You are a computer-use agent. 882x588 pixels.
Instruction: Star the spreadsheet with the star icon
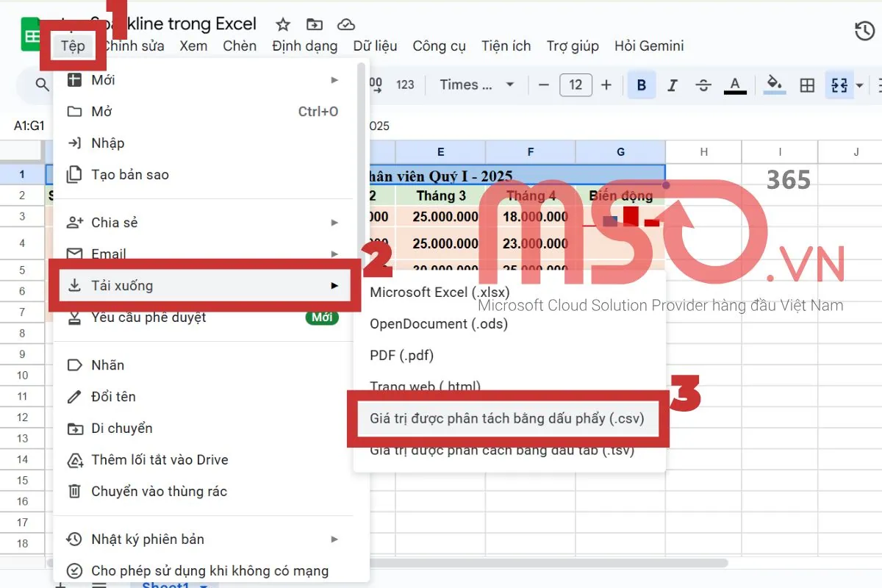[x=282, y=24]
